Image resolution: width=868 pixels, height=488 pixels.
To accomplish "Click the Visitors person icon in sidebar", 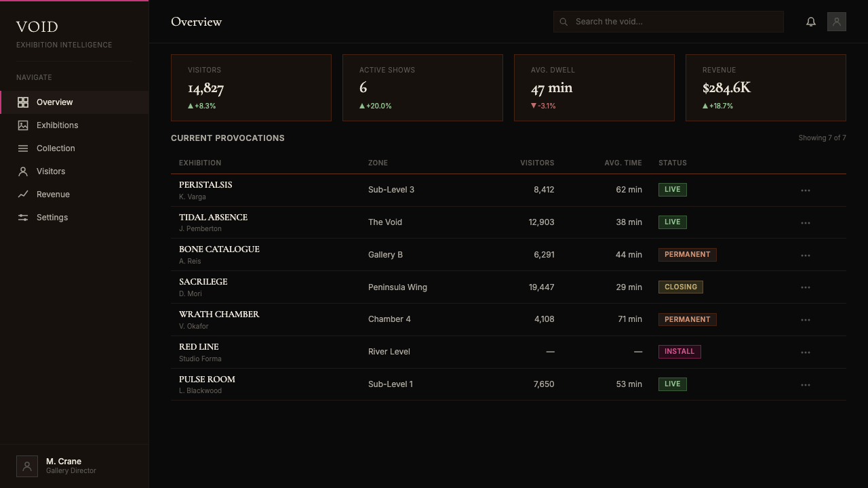I will tap(23, 171).
